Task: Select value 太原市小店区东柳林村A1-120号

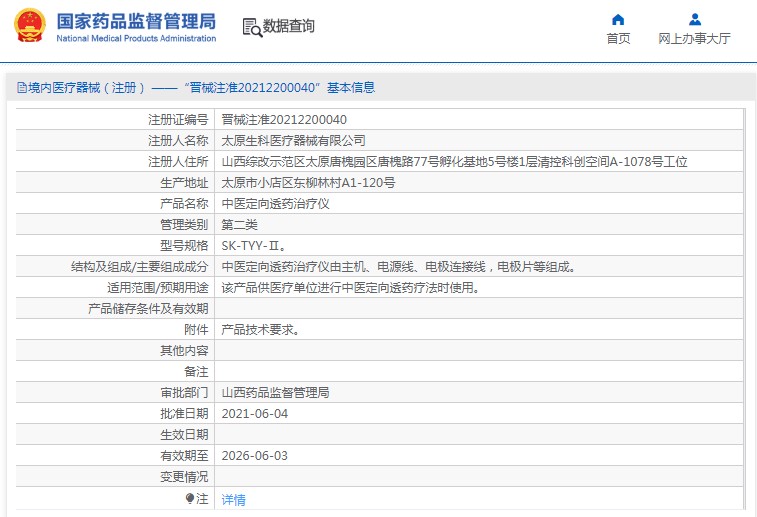Action: tap(308, 182)
